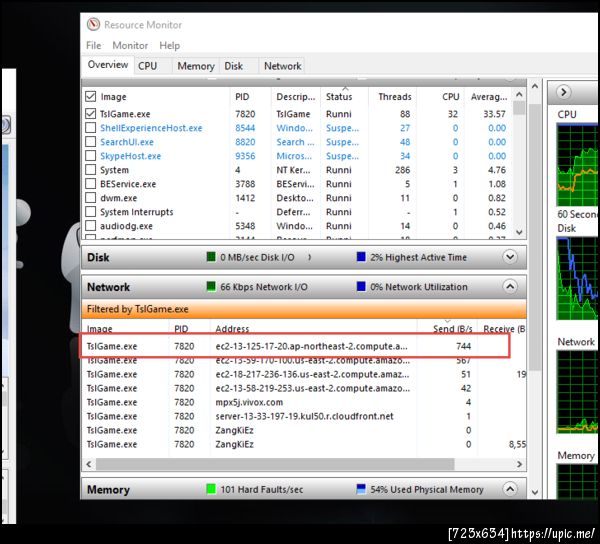Click process list scrollbar up arrow
This screenshot has width=600, height=544.
point(519,94)
